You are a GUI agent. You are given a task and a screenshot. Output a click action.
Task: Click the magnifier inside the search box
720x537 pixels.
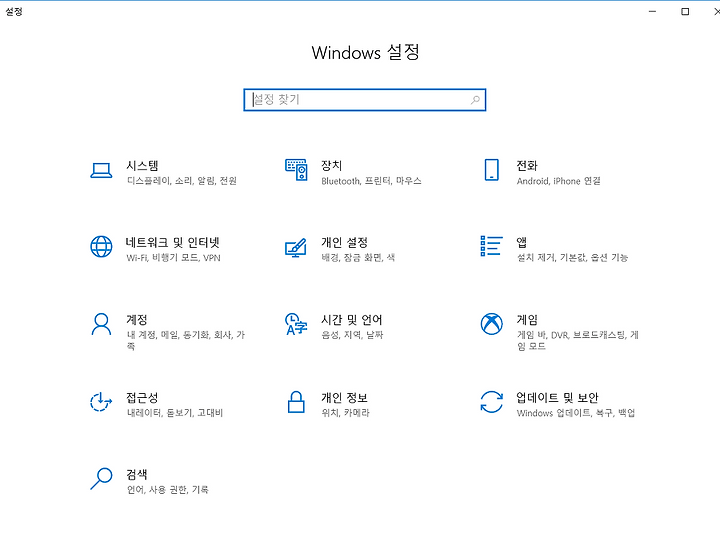[x=475, y=100]
